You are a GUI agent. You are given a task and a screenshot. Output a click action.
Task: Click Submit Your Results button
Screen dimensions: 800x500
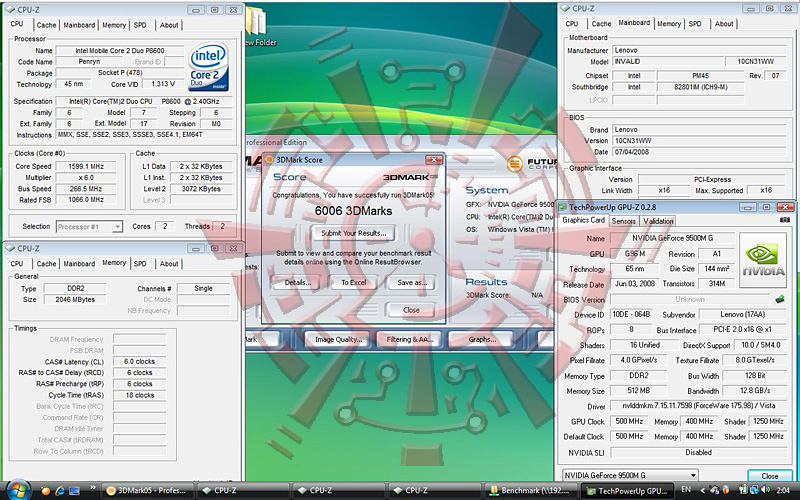(354, 233)
